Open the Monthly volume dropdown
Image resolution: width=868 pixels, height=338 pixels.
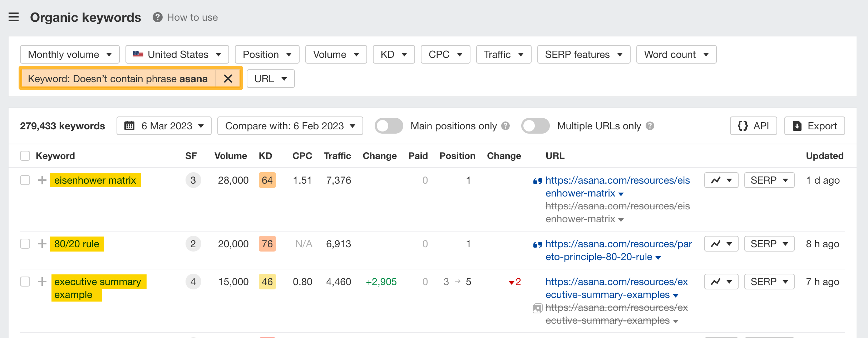click(x=70, y=54)
